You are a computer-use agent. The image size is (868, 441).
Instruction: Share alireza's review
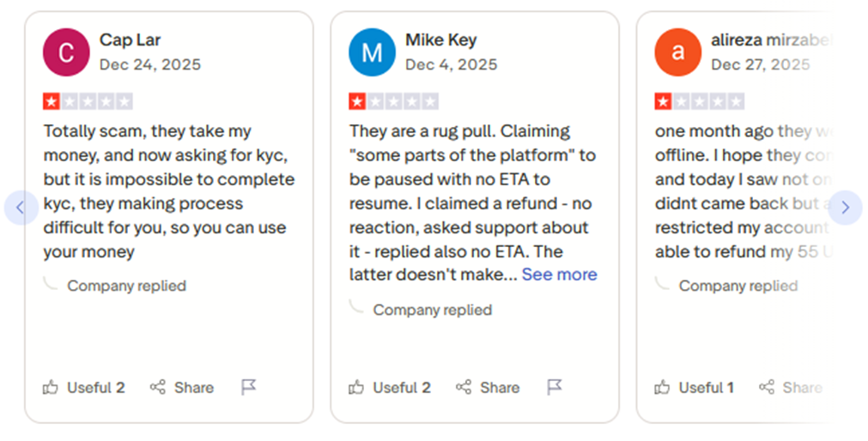790,388
